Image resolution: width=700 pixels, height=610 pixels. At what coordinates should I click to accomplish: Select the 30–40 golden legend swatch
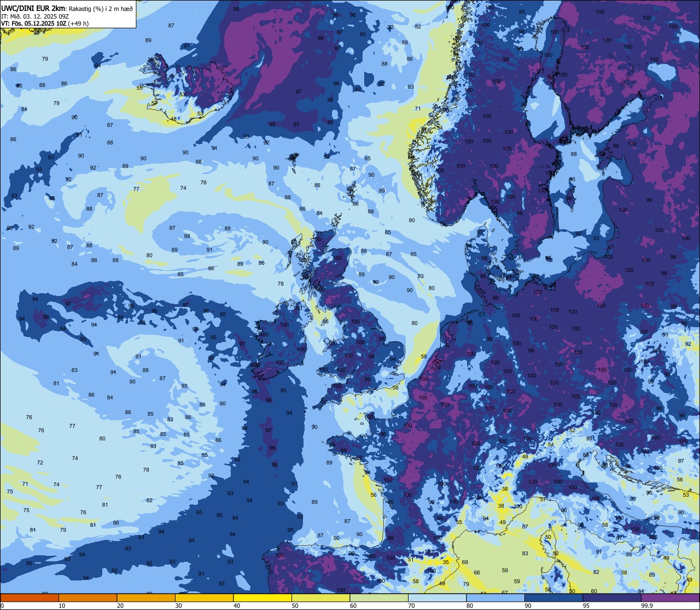pyautogui.click(x=204, y=597)
